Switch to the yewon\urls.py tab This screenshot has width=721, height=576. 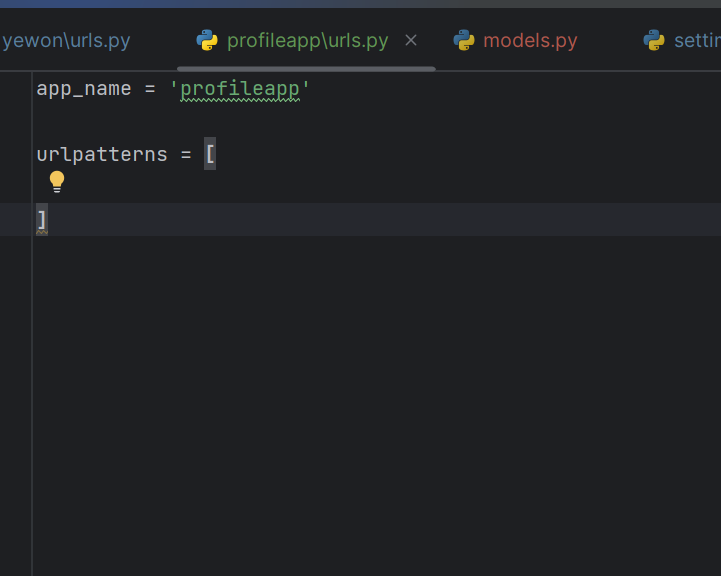(x=66, y=40)
